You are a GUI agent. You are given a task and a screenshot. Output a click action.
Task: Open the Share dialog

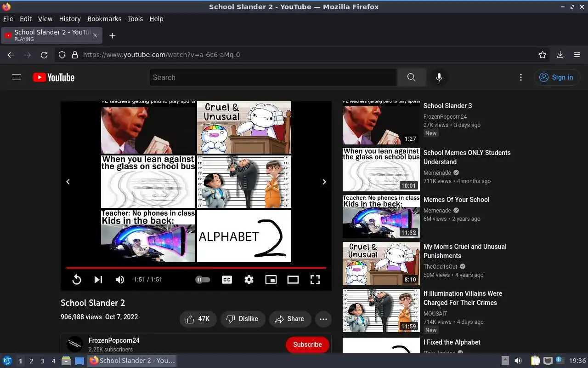pyautogui.click(x=290, y=319)
